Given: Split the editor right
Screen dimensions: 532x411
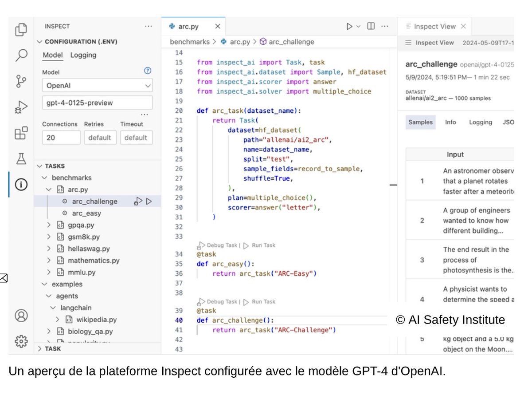Looking at the screenshot, I should pyautogui.click(x=371, y=27).
